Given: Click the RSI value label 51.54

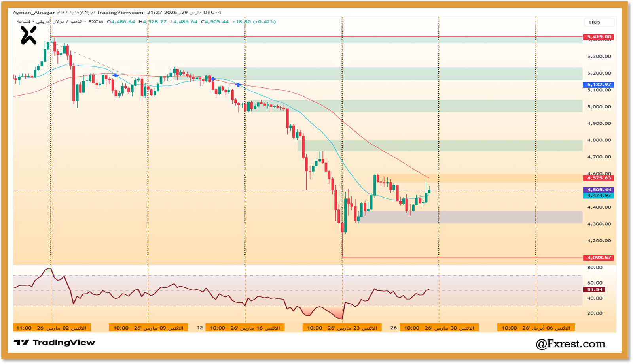Looking at the screenshot, I should (594, 290).
